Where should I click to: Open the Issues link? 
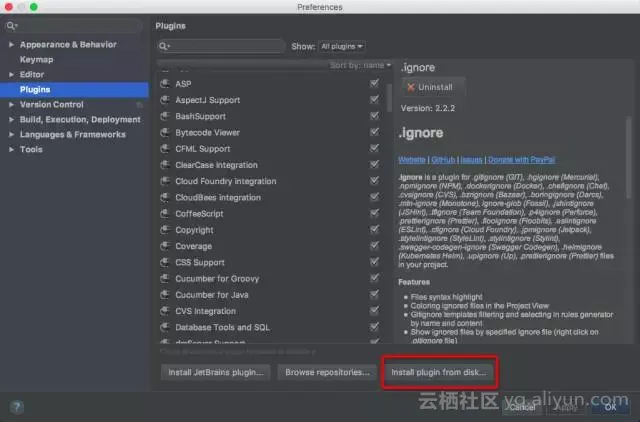click(x=471, y=160)
